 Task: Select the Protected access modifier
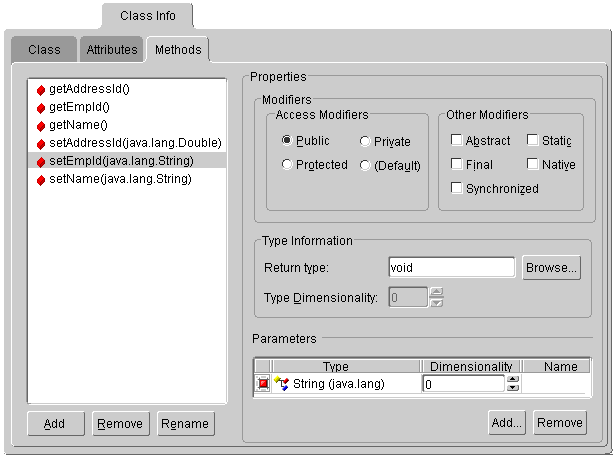point(287,164)
